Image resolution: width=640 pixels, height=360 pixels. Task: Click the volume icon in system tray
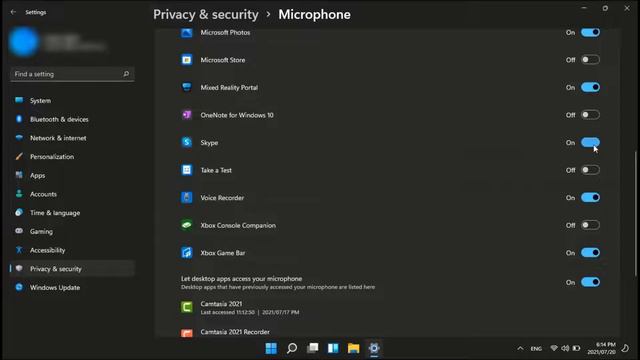tap(565, 348)
